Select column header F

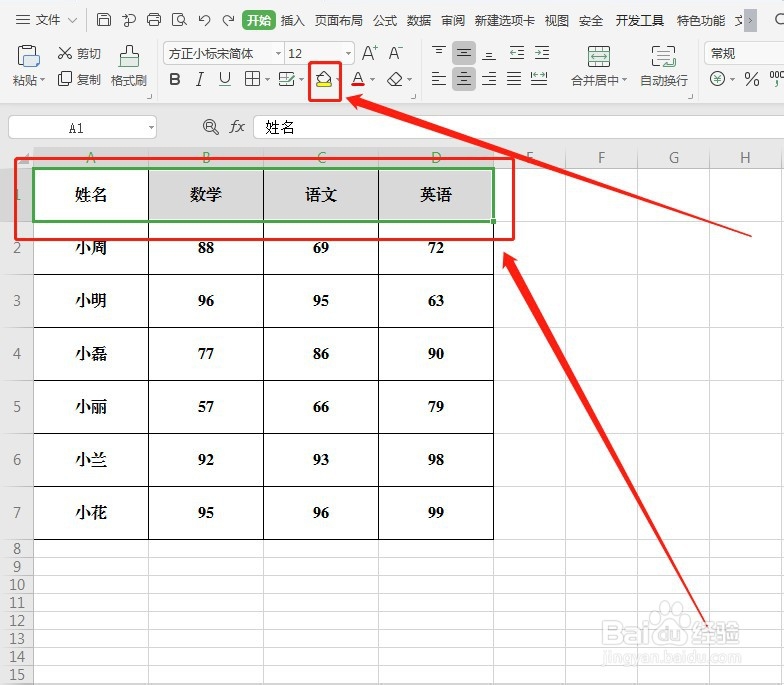(602, 158)
